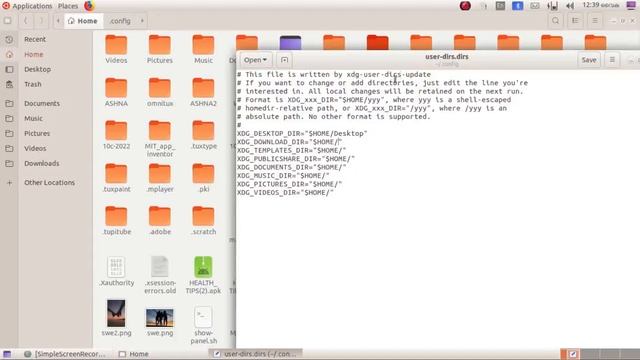
Task: Open the Applications menu
Action: pos(27,6)
